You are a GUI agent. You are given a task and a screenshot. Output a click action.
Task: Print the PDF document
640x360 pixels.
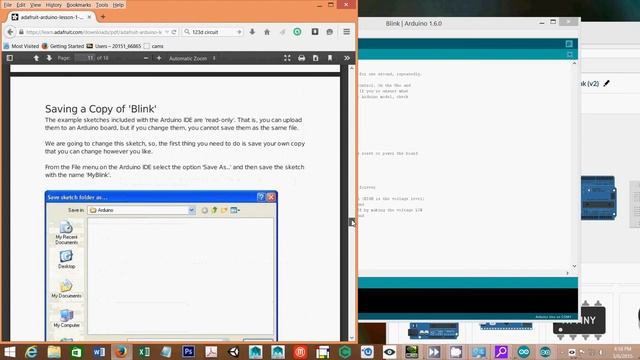tap(302, 58)
